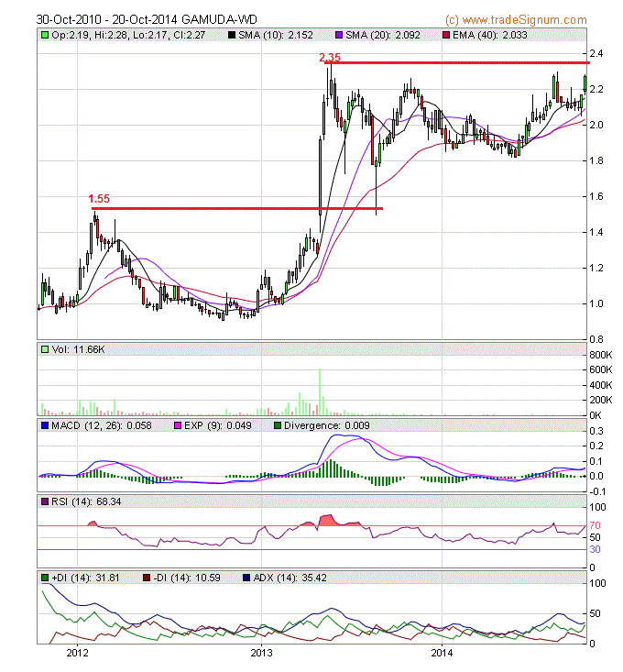Click the +DI (14): 31.81 label

tap(85, 578)
